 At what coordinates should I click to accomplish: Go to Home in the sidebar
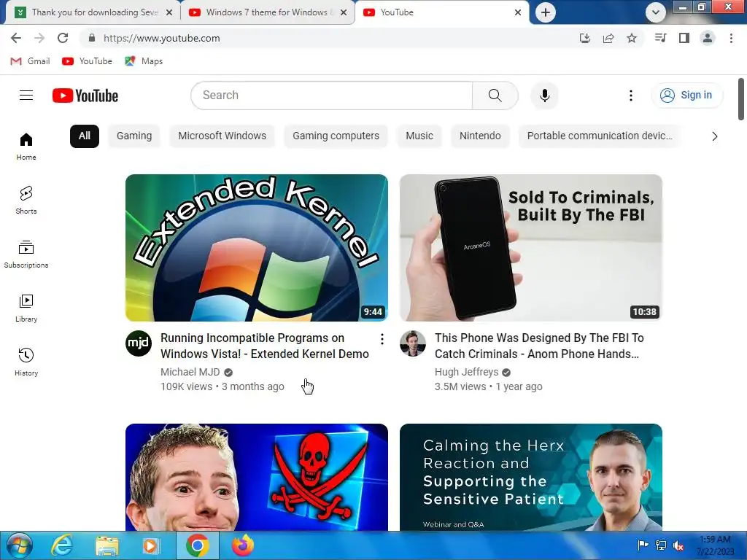coord(26,146)
